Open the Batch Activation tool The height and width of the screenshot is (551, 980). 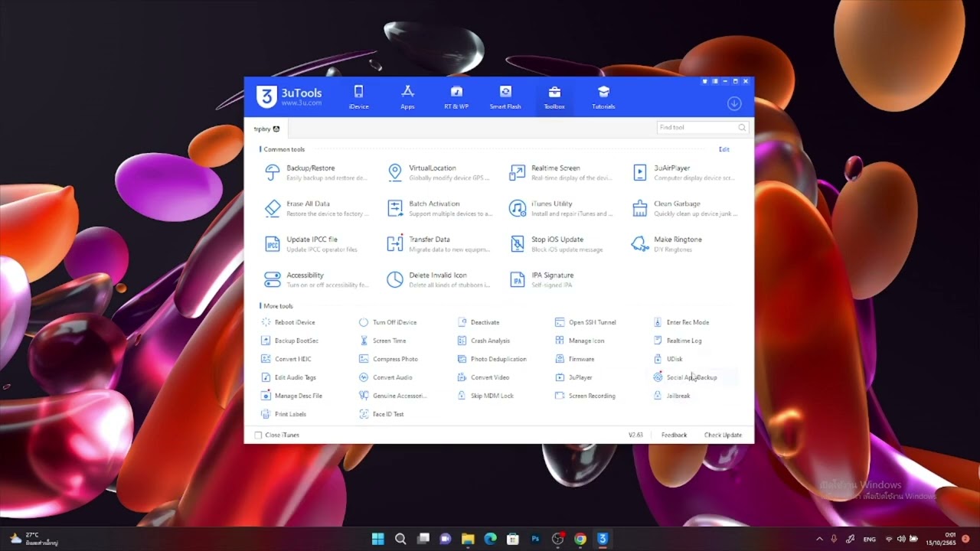(x=439, y=208)
